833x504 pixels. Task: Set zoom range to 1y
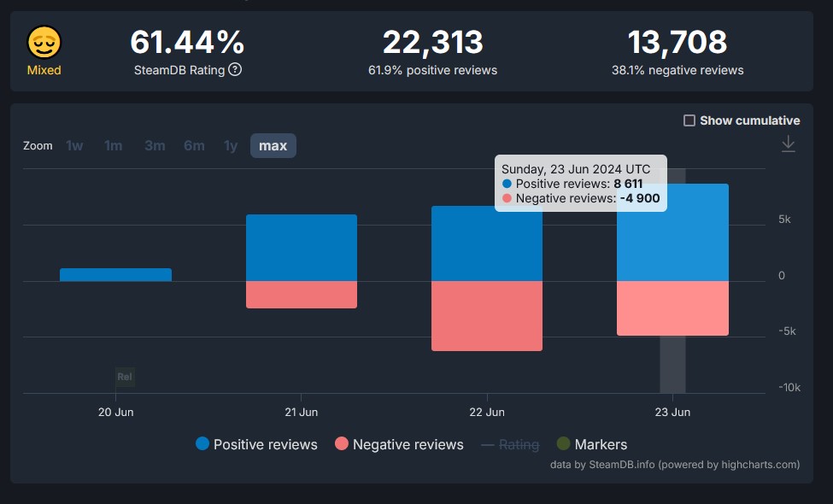pos(231,146)
